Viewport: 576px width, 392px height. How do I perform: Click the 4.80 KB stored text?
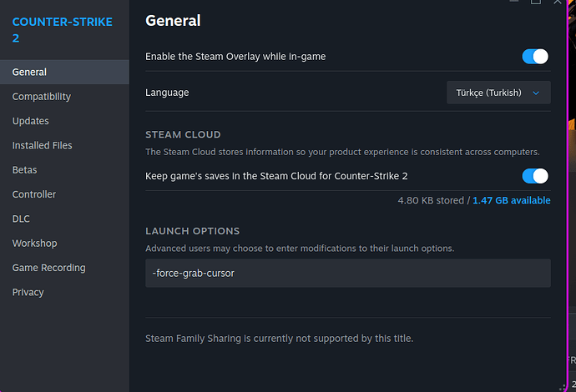click(431, 200)
